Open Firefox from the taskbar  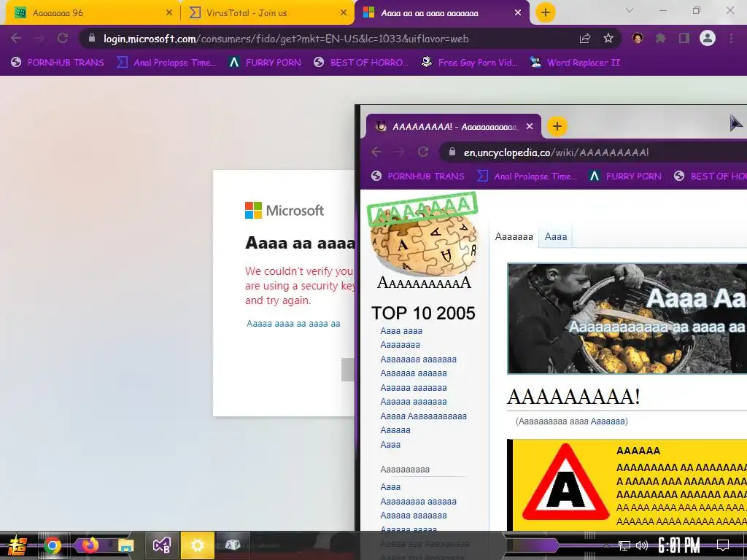[90, 545]
